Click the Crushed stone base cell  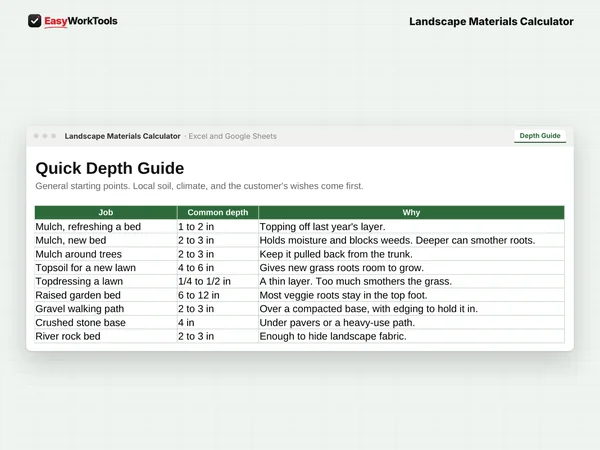click(x=106, y=323)
